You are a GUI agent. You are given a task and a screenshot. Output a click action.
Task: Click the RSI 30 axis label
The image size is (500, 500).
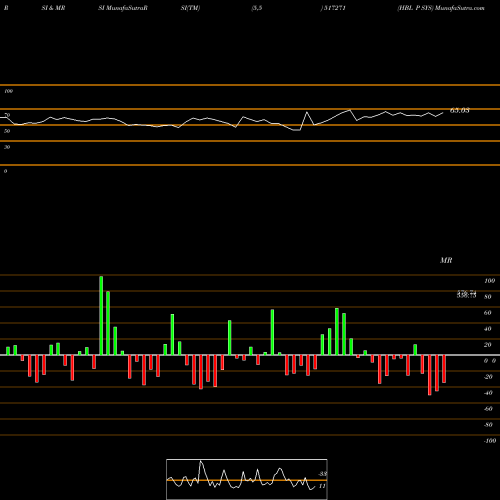tap(7, 147)
